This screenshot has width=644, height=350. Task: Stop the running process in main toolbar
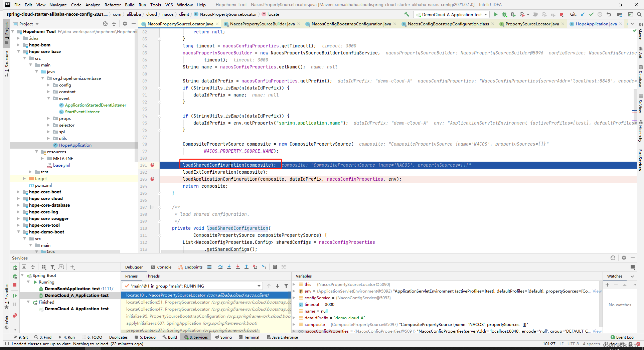tap(561, 14)
